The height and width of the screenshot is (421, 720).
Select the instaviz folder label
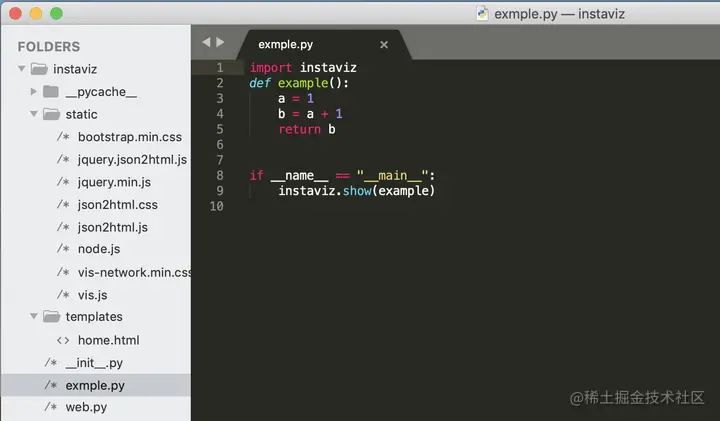coord(75,69)
